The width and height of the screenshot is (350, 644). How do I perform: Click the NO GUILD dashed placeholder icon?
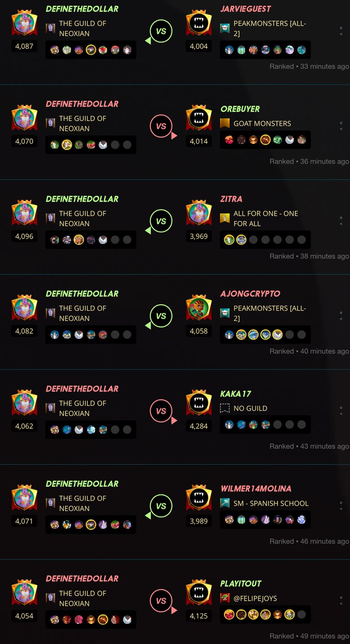point(225,408)
